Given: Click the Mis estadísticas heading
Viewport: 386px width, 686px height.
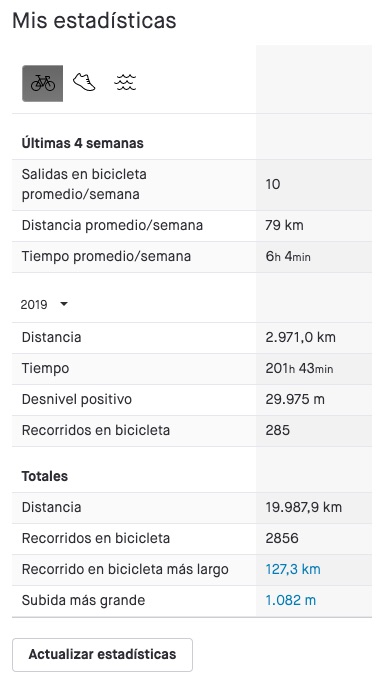Looking at the screenshot, I should 94,21.
